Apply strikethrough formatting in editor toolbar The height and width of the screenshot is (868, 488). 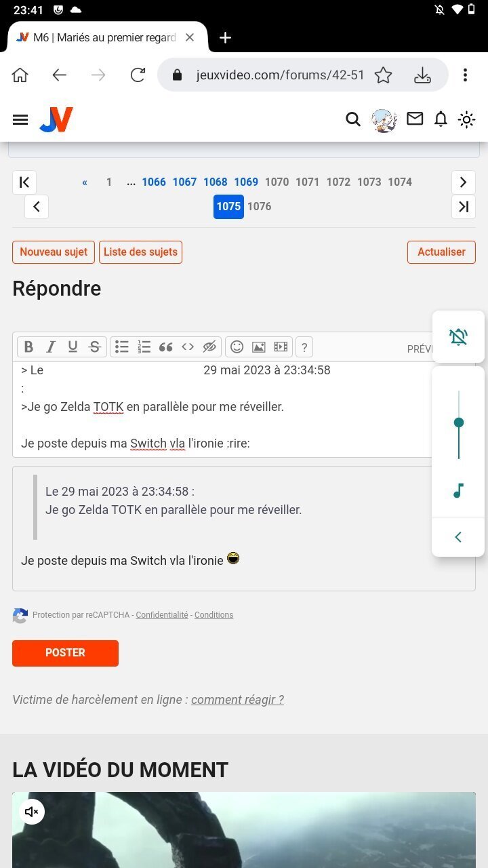[95, 347]
